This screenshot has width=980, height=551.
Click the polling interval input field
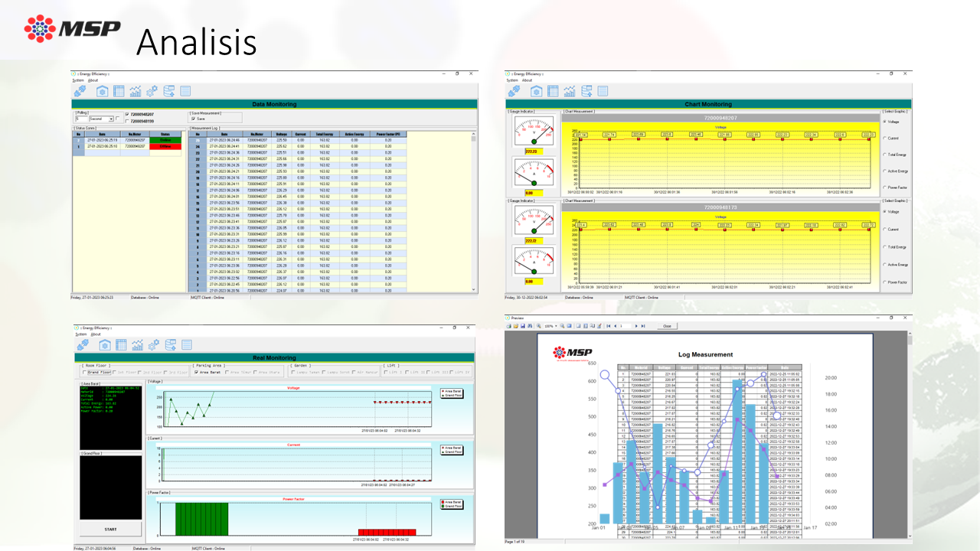(x=80, y=119)
